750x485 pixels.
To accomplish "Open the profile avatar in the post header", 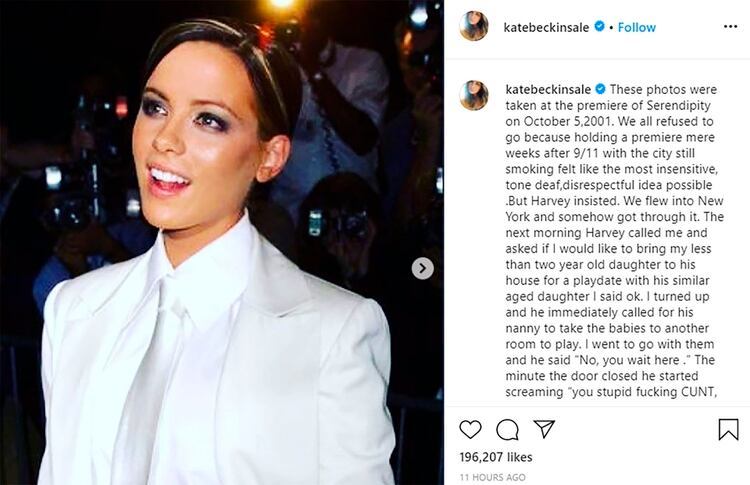I will (x=474, y=26).
